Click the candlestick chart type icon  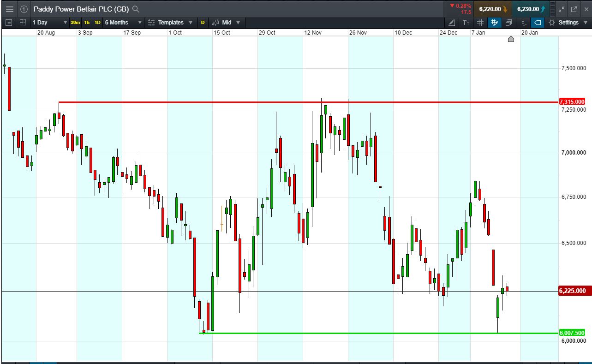click(215, 22)
